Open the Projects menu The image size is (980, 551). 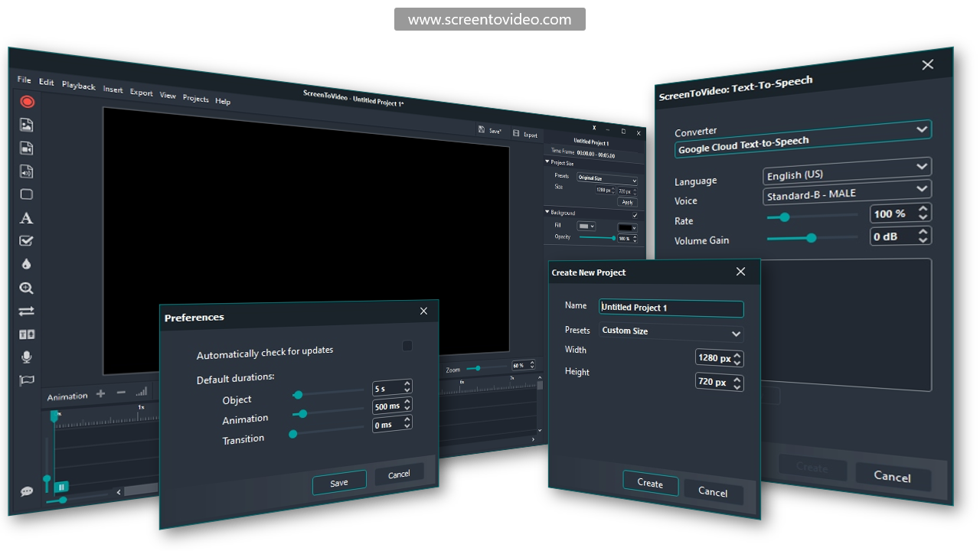(196, 98)
